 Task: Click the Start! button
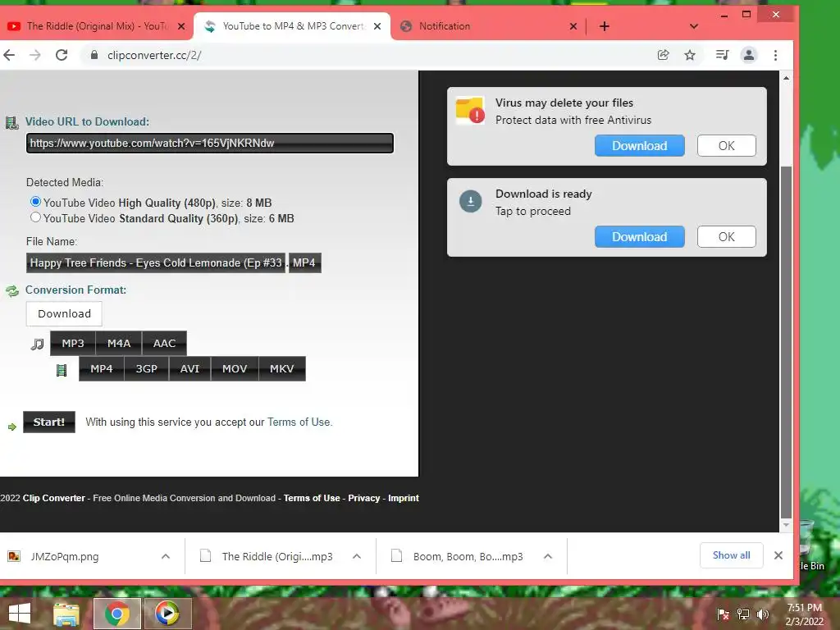49,422
